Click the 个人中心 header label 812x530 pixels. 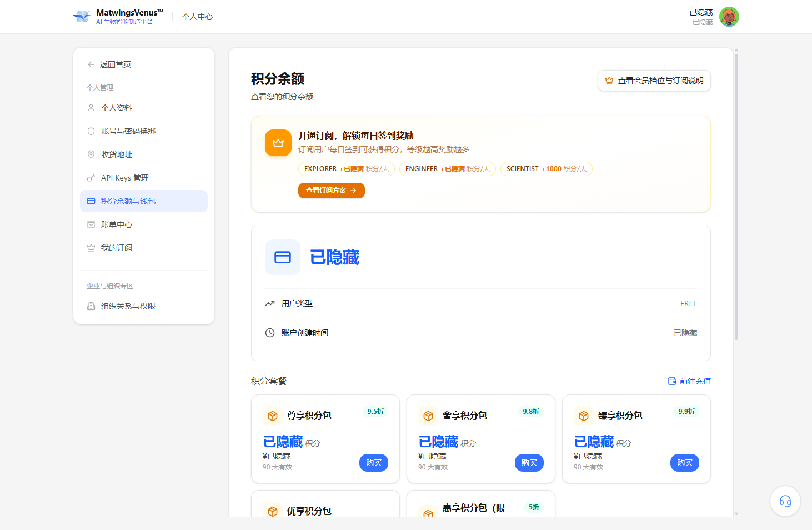(197, 17)
